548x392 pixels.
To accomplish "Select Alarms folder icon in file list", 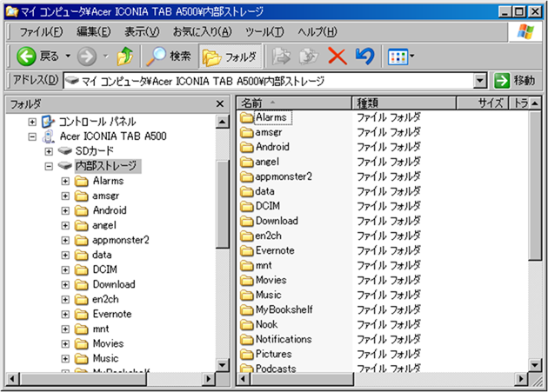I will (247, 117).
